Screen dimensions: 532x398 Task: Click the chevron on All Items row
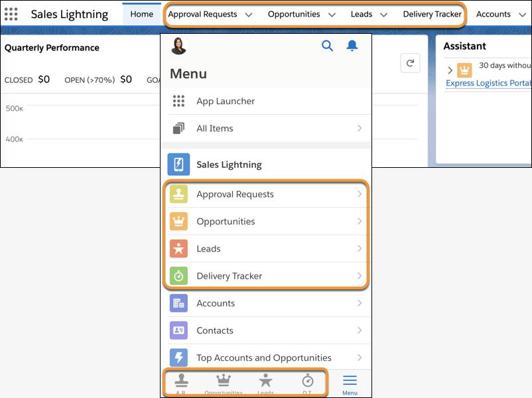tap(360, 128)
